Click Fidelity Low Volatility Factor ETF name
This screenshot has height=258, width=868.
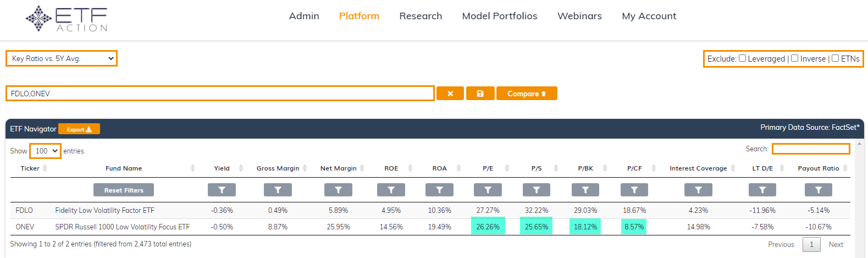[x=104, y=210]
